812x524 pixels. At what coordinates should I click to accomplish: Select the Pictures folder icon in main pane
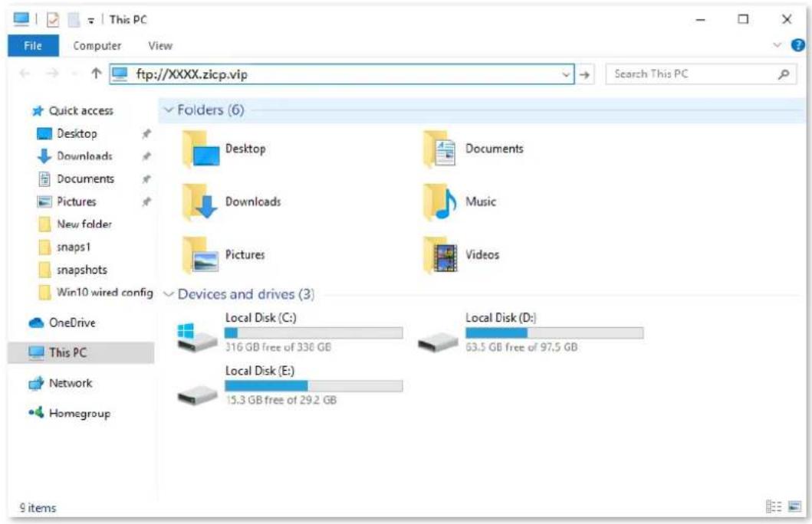(200, 255)
